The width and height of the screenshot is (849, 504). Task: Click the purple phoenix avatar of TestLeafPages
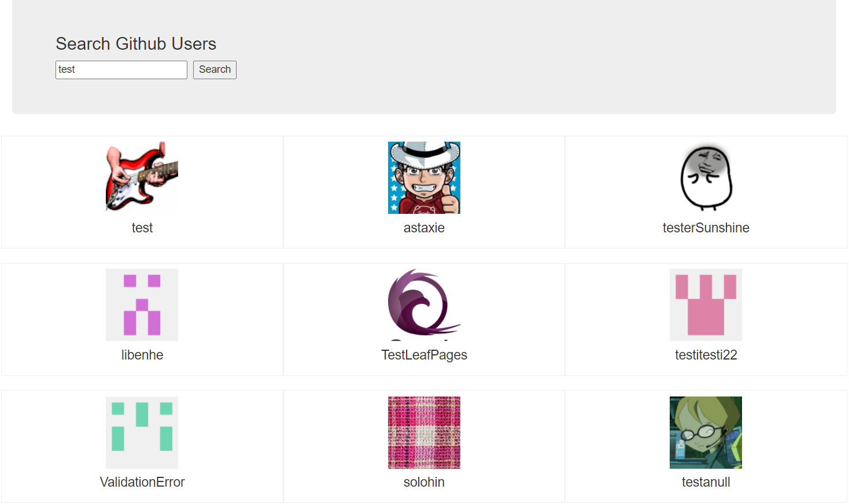424,305
